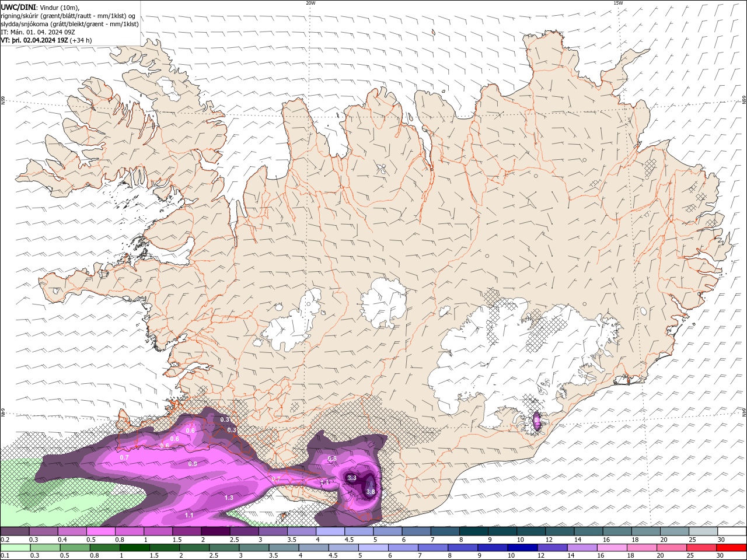The width and height of the screenshot is (747, 560).
Task: Click the darkest green lower swatch between 1 and 1.5
Action: [x=134, y=548]
